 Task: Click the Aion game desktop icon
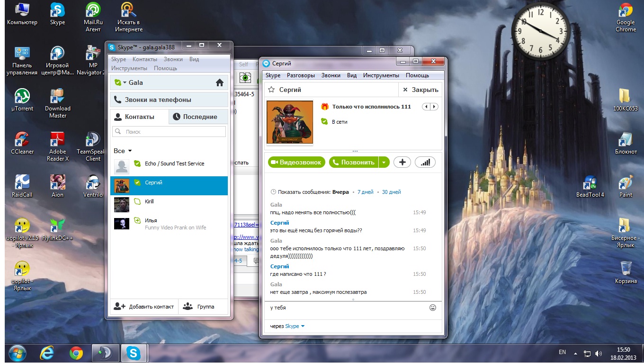point(57,187)
